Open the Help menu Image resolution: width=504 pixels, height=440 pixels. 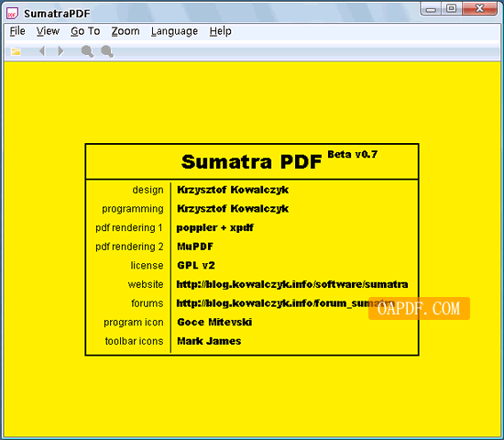[221, 31]
